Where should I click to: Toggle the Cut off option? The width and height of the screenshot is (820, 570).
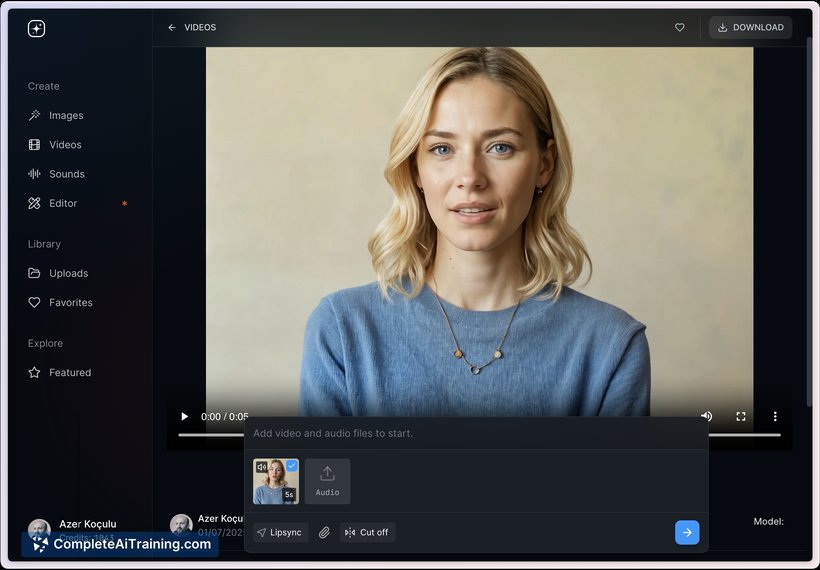[x=368, y=532]
